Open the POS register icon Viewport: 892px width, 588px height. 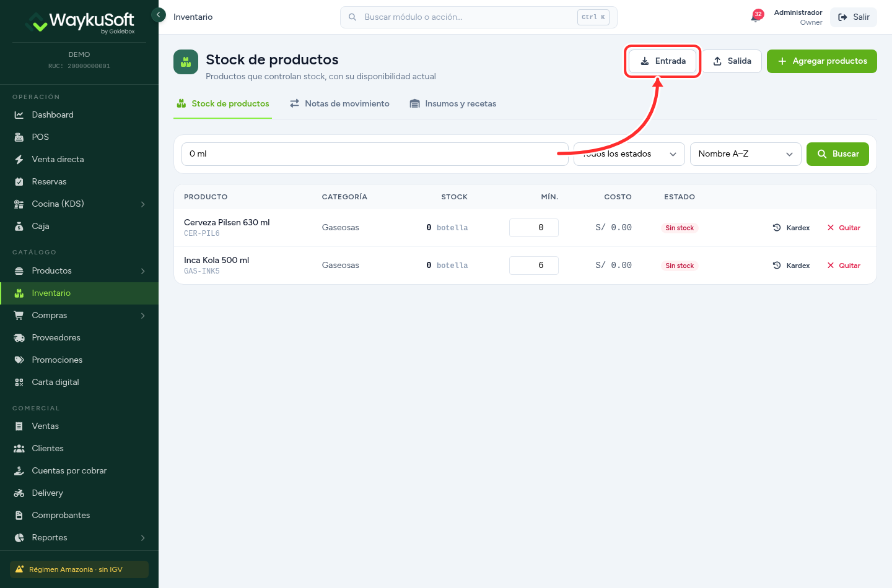coord(19,137)
